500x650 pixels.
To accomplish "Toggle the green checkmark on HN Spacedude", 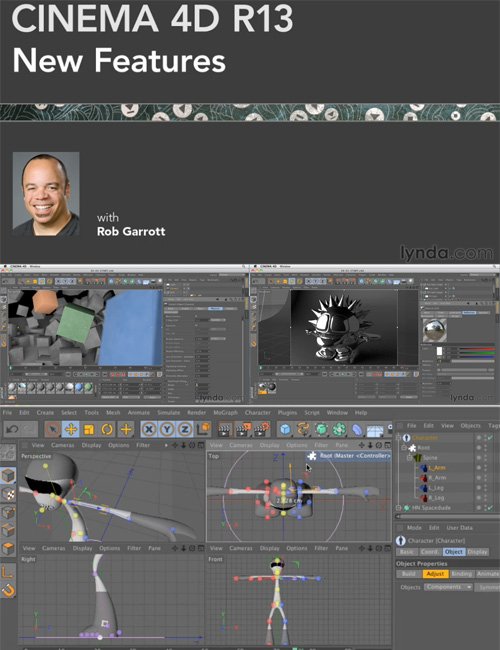I will (x=490, y=508).
